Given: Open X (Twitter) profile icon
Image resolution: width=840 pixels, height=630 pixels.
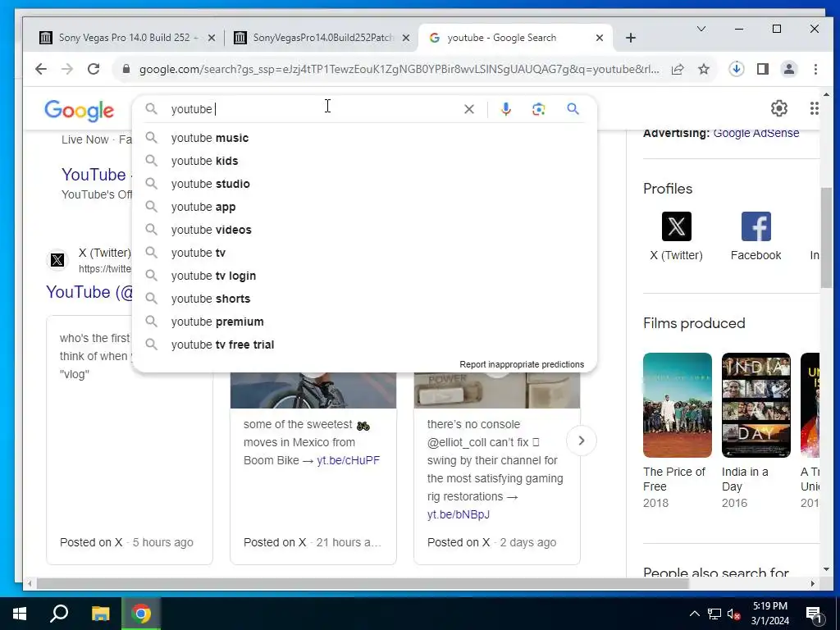Looking at the screenshot, I should coord(676,226).
